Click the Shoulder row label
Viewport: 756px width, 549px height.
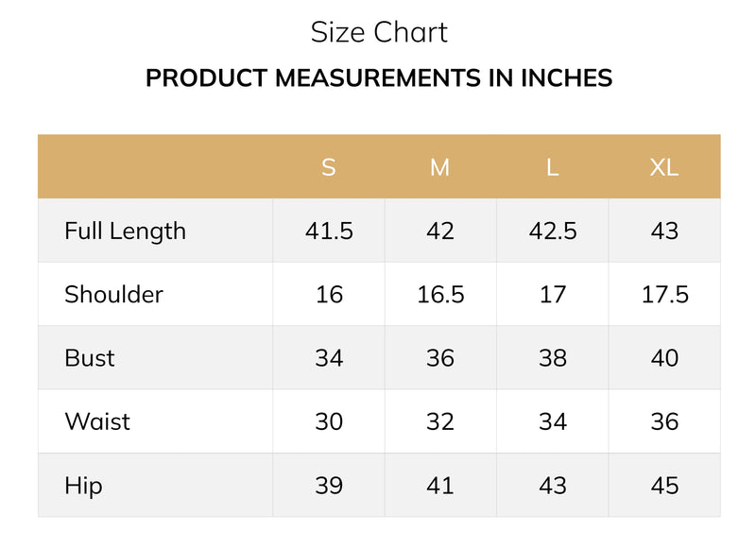(x=113, y=295)
